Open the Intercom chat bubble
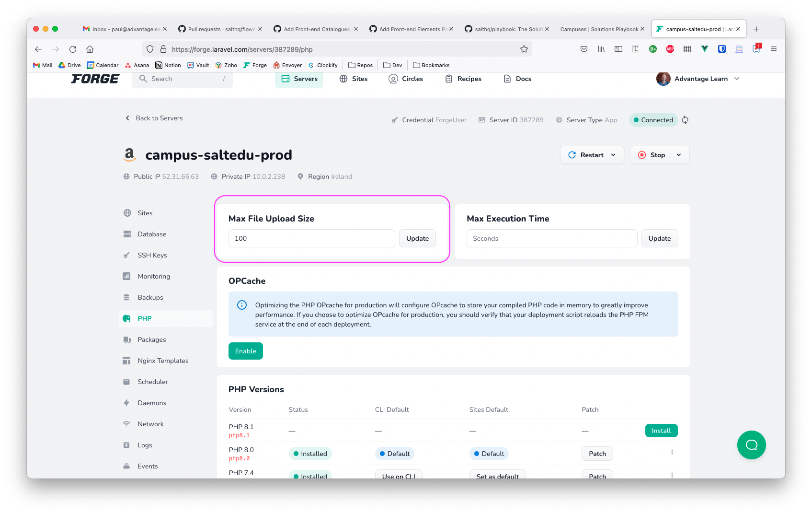Screen dimensions: 812x514 tap(751, 445)
